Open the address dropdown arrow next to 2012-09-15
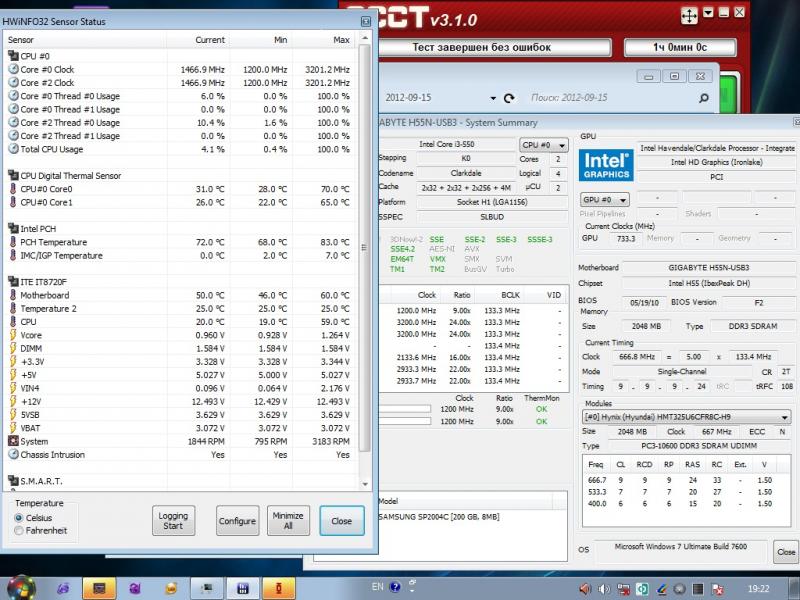This screenshot has height=600, width=800. click(x=493, y=98)
